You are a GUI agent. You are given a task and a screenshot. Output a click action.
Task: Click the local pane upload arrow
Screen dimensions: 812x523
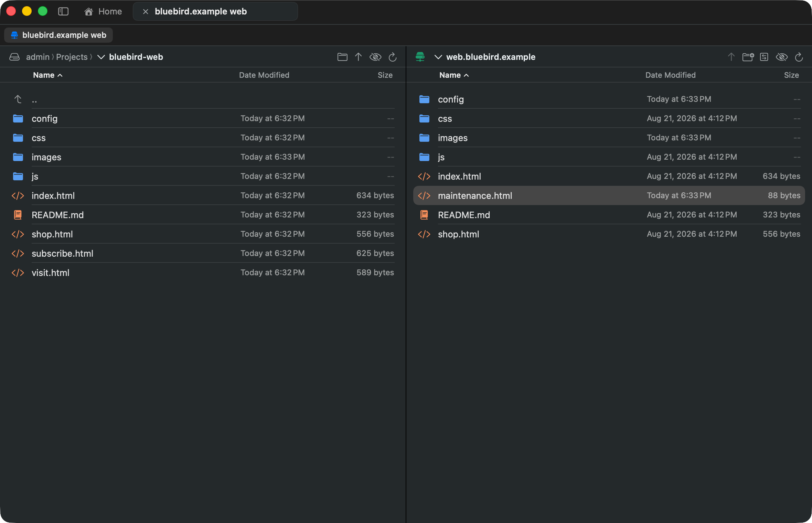tap(358, 57)
